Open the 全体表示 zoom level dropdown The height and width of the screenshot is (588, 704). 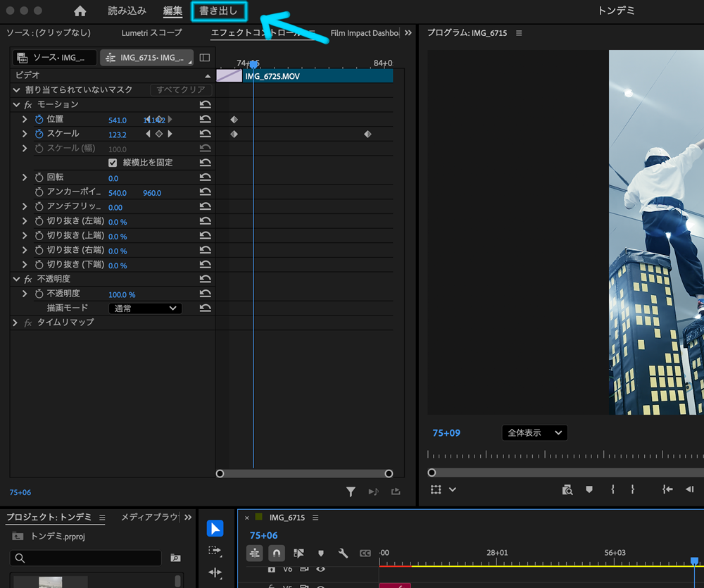point(534,432)
